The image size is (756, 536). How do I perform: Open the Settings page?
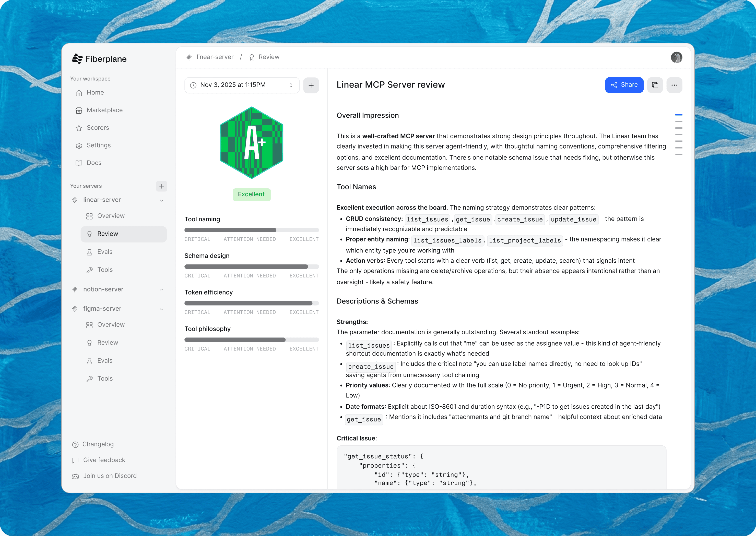98,145
